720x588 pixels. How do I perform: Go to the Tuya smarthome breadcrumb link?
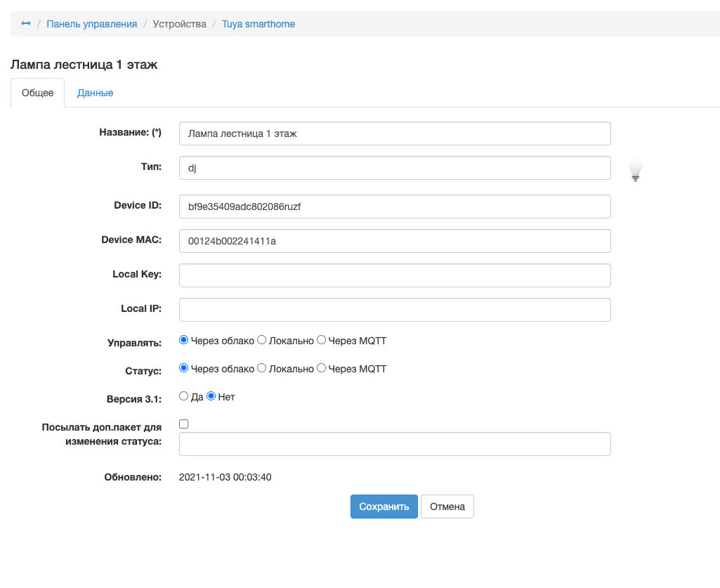(x=258, y=24)
